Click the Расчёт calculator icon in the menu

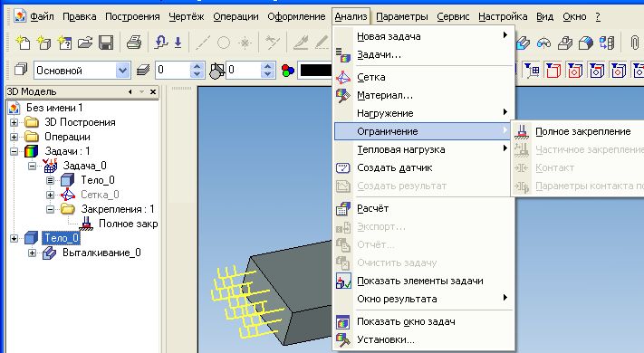coord(343,208)
